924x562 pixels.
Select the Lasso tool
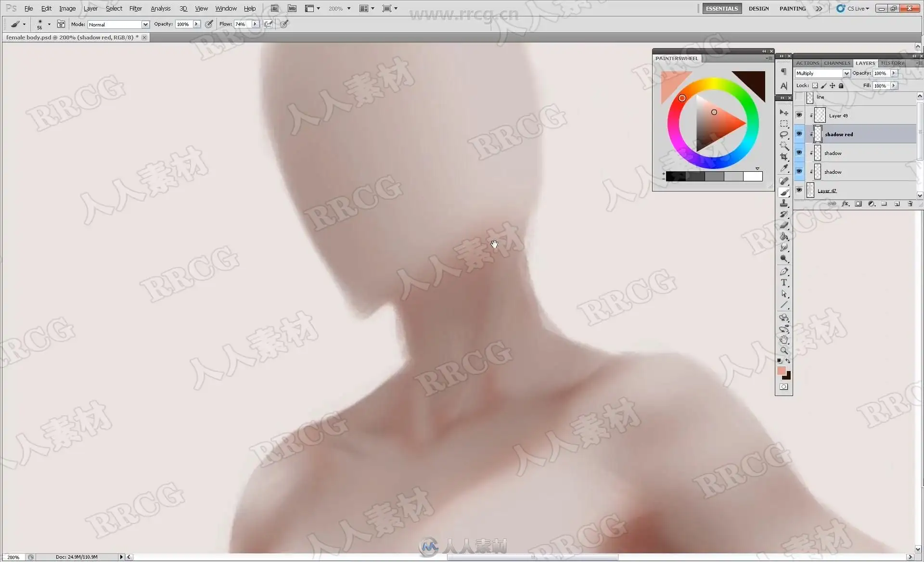(784, 135)
